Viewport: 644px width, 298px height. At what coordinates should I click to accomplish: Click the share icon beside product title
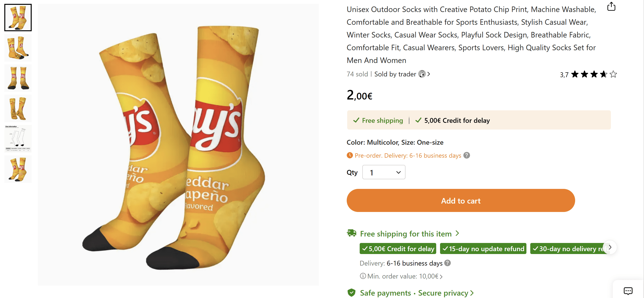pyautogui.click(x=611, y=6)
